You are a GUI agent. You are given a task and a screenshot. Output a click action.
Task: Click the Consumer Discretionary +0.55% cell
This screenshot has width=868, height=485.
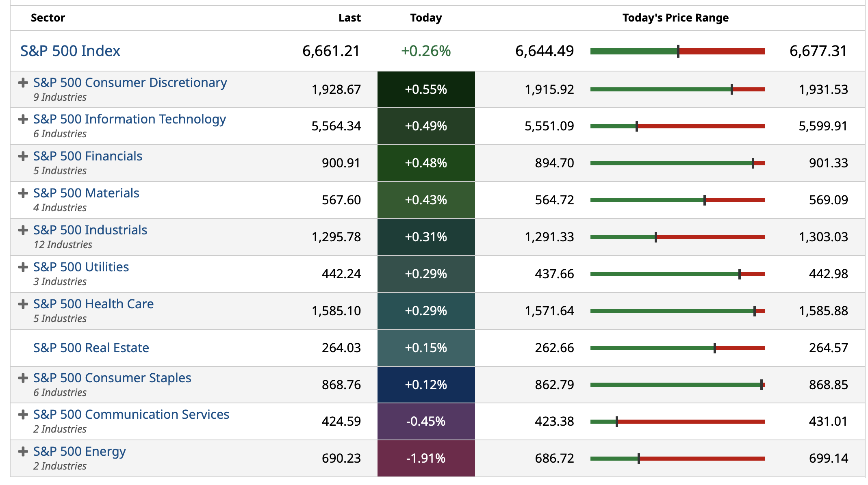coord(426,89)
